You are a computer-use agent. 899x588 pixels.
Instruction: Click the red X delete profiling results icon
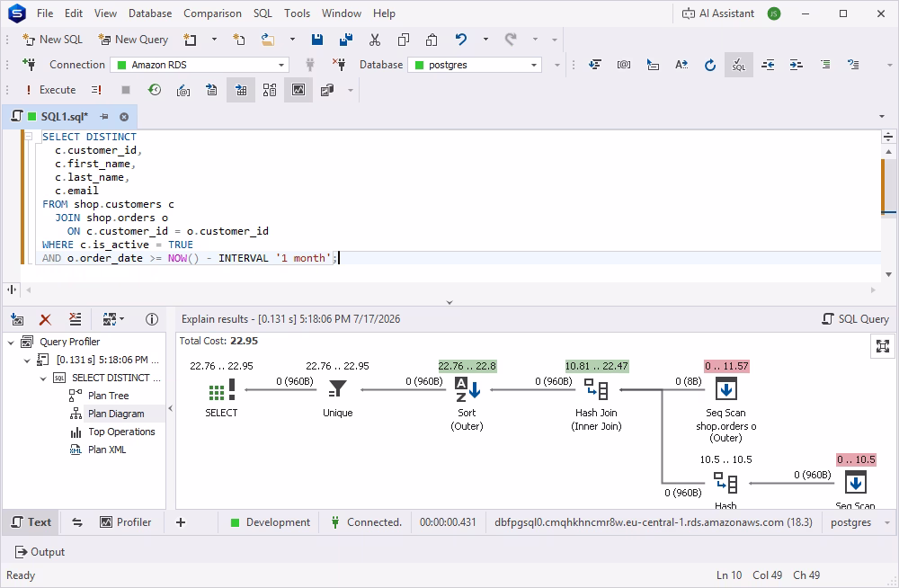45,319
